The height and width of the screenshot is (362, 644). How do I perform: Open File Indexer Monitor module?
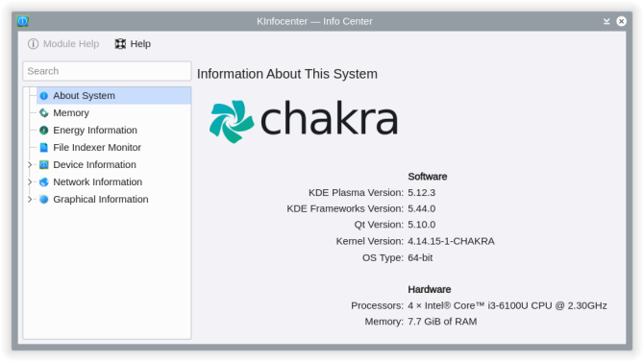click(113, 147)
